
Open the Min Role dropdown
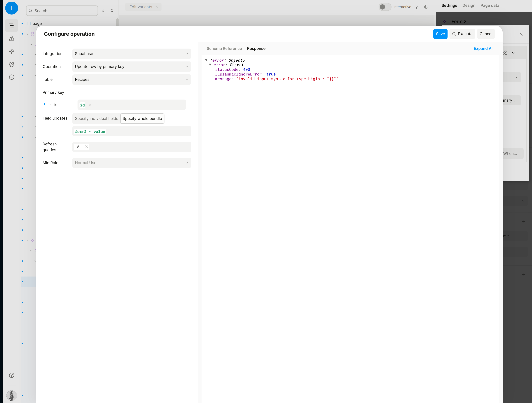tap(132, 163)
